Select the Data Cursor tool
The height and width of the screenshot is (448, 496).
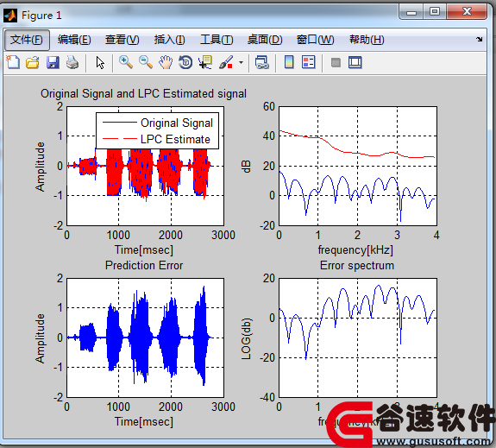[205, 62]
